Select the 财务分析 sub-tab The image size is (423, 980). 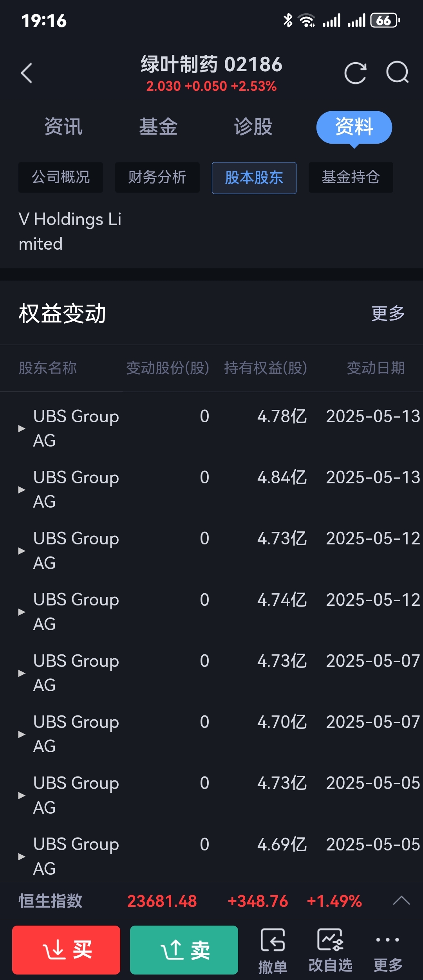pyautogui.click(x=157, y=178)
